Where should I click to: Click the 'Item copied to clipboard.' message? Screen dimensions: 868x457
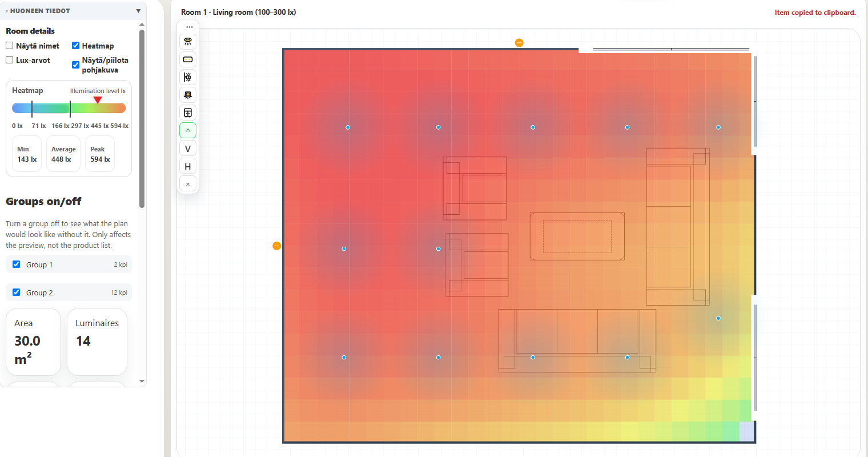click(815, 13)
